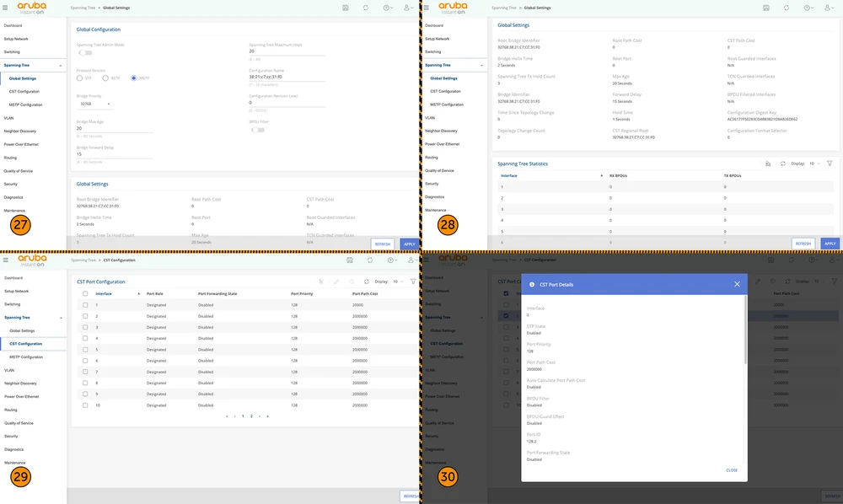843x504 pixels.
Task: Enable the BPDU Filter switch
Action: [258, 130]
